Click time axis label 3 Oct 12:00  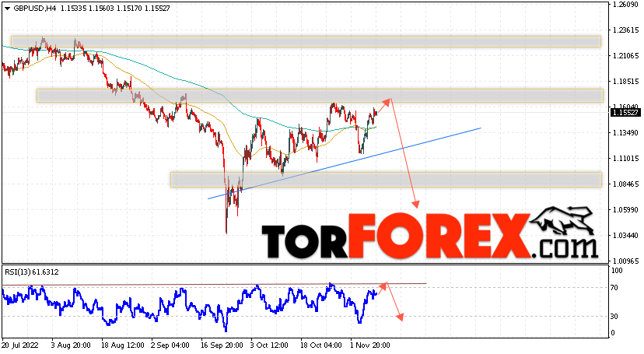269,345
